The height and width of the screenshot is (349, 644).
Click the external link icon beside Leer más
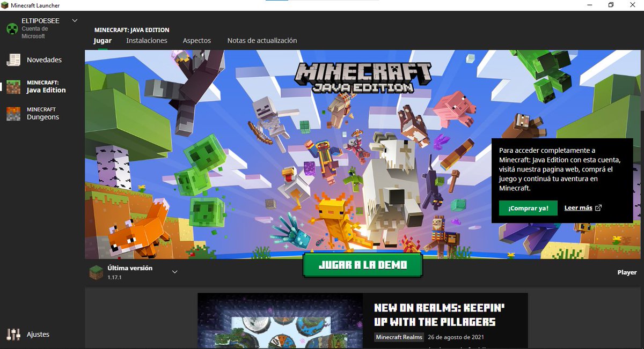598,208
